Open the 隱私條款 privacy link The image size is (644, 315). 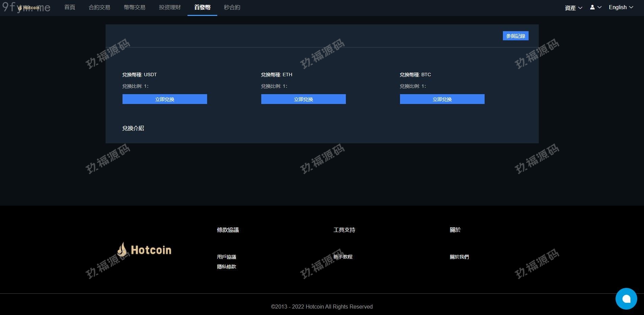coord(226,267)
